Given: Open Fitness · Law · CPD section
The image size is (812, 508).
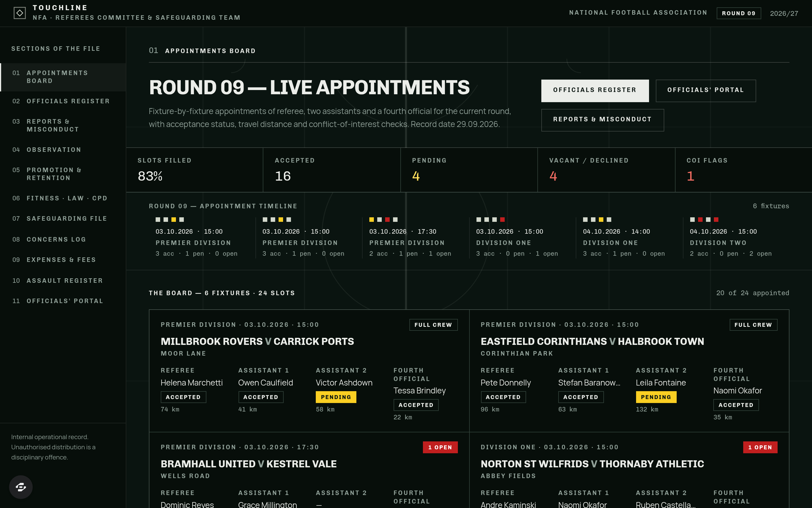Looking at the screenshot, I should click(x=63, y=198).
